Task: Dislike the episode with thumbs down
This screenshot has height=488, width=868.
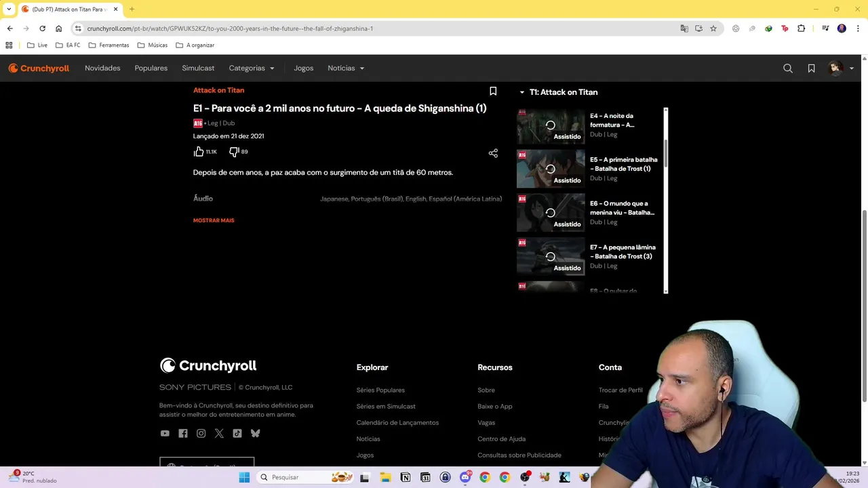Action: (234, 152)
